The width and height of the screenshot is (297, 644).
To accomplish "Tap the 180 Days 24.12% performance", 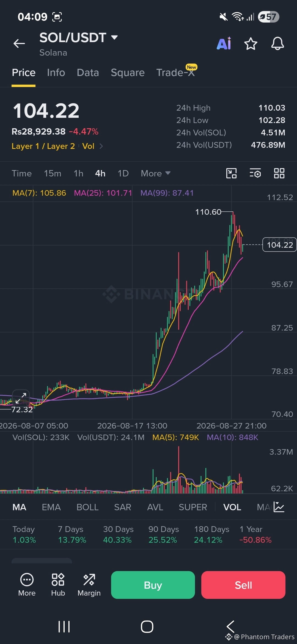I will click(x=211, y=534).
